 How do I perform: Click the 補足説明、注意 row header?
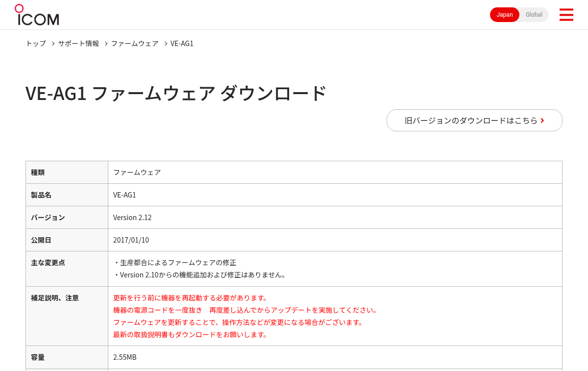67,316
